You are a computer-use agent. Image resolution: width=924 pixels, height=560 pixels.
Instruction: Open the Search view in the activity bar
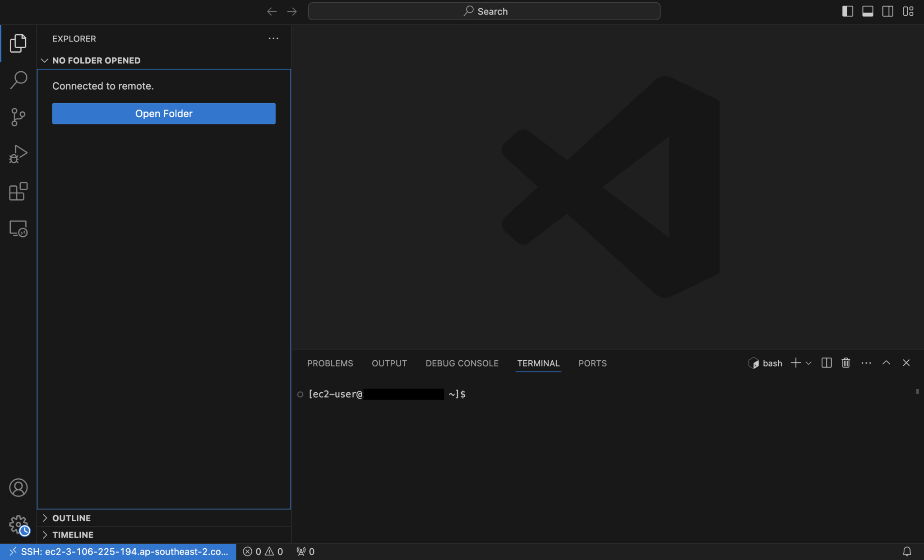coord(18,79)
